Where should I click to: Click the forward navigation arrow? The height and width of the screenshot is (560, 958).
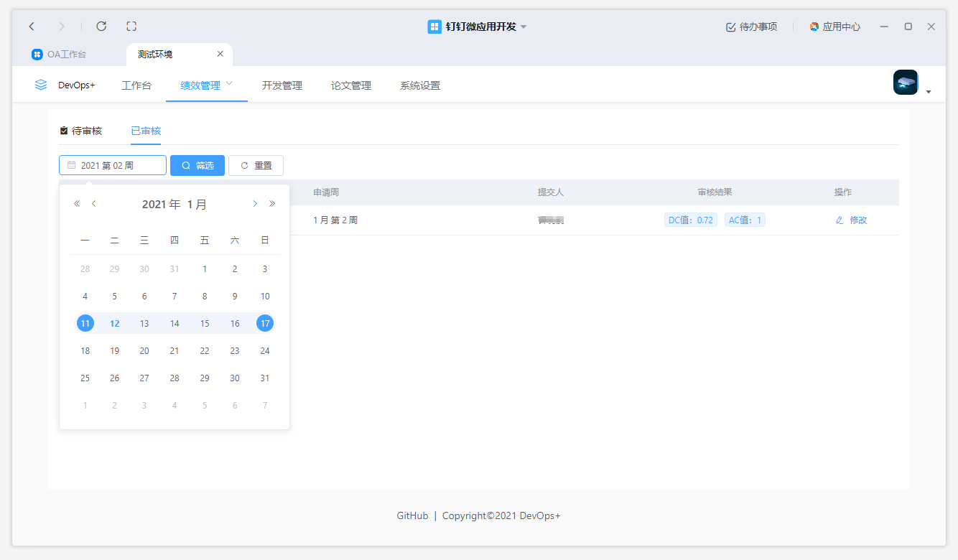pos(61,27)
